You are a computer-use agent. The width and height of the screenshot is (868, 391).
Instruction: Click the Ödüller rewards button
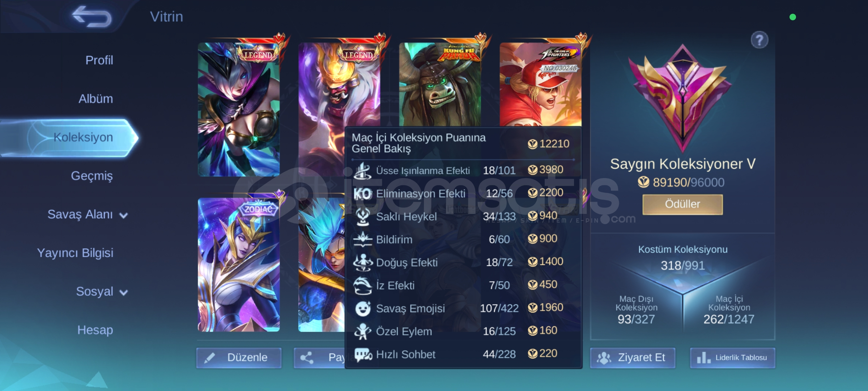click(682, 204)
